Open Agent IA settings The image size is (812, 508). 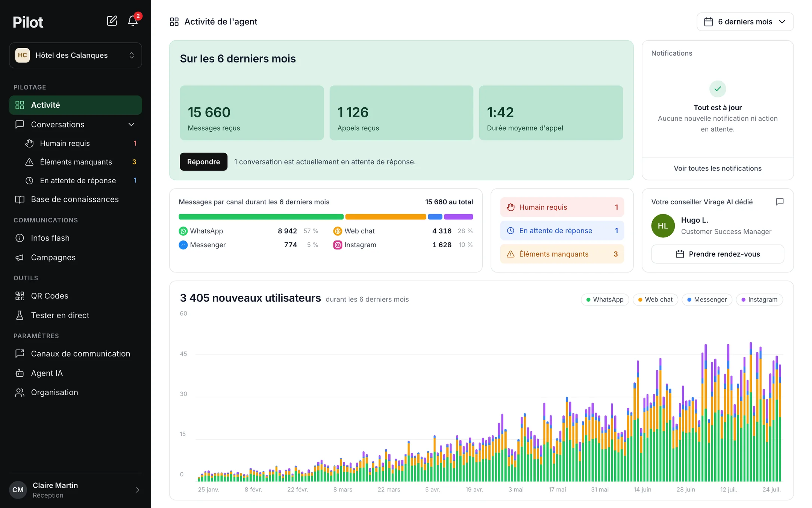pyautogui.click(x=76, y=373)
